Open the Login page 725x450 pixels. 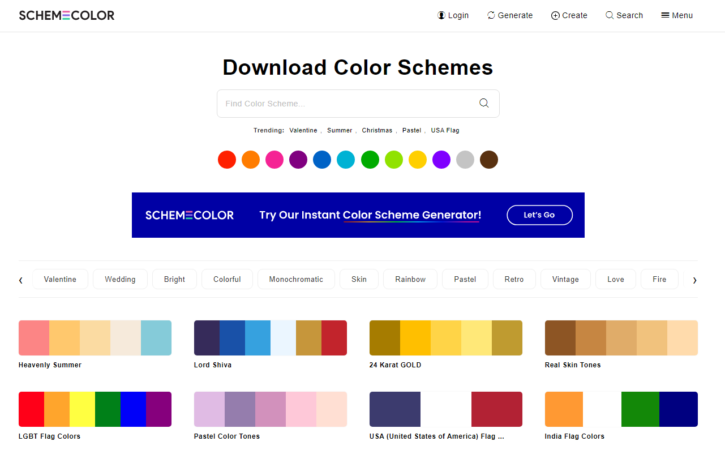point(453,15)
